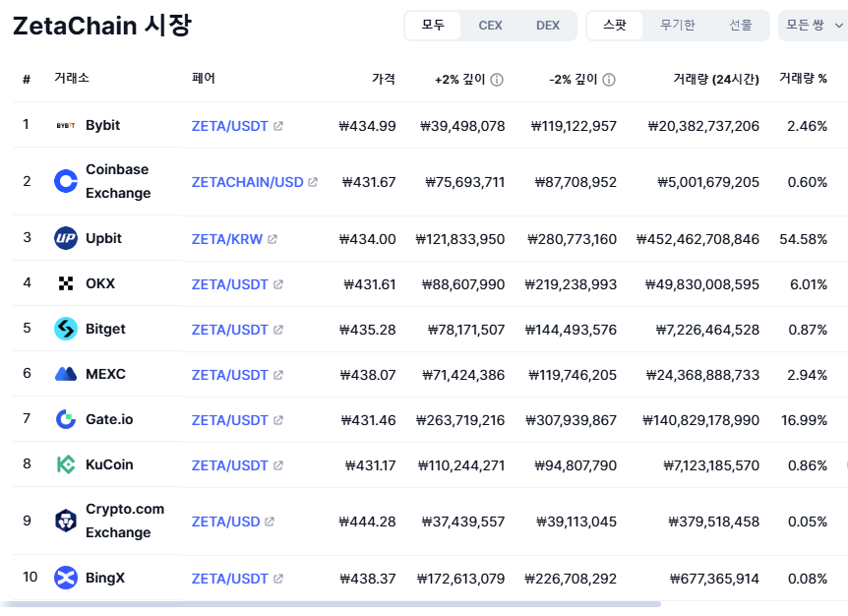Click external link icon beside ZETACHAIN/USD
Image resolution: width=848 pixels, height=616 pixels.
click(313, 182)
